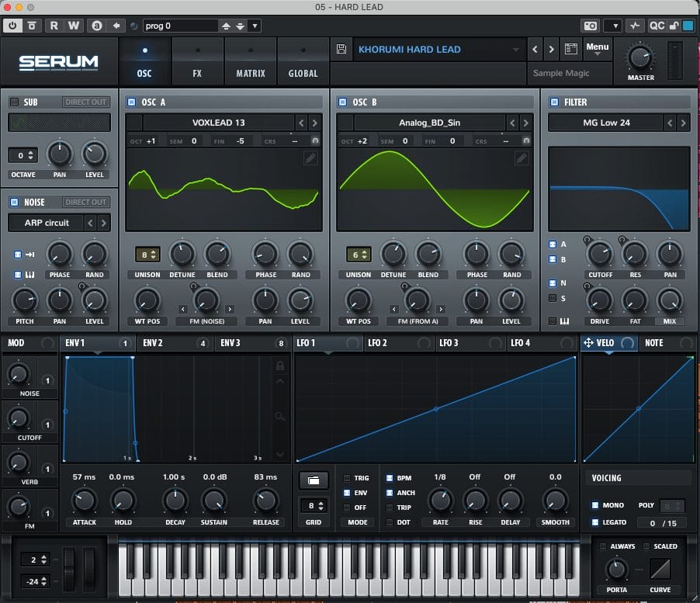Click the envelope ATTACK knob
The image size is (700, 603).
click(x=85, y=501)
